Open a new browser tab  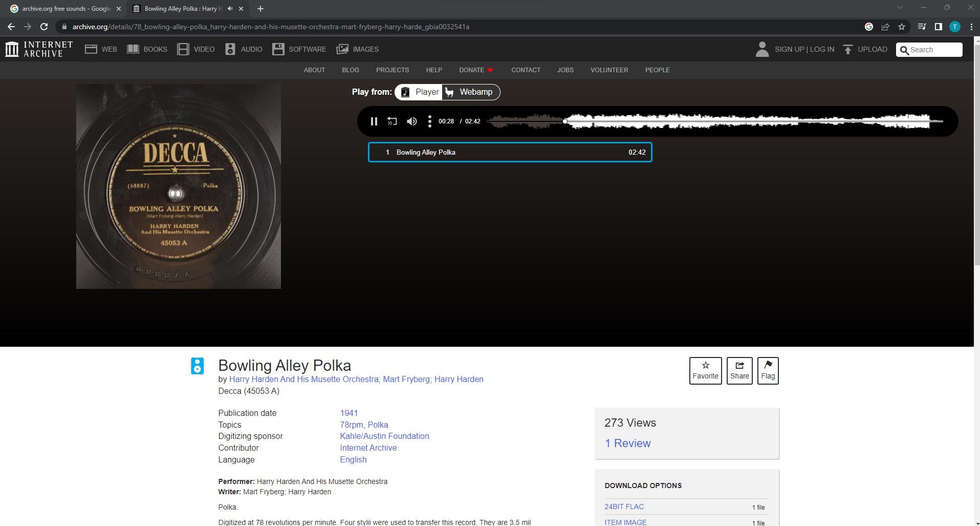click(x=260, y=9)
